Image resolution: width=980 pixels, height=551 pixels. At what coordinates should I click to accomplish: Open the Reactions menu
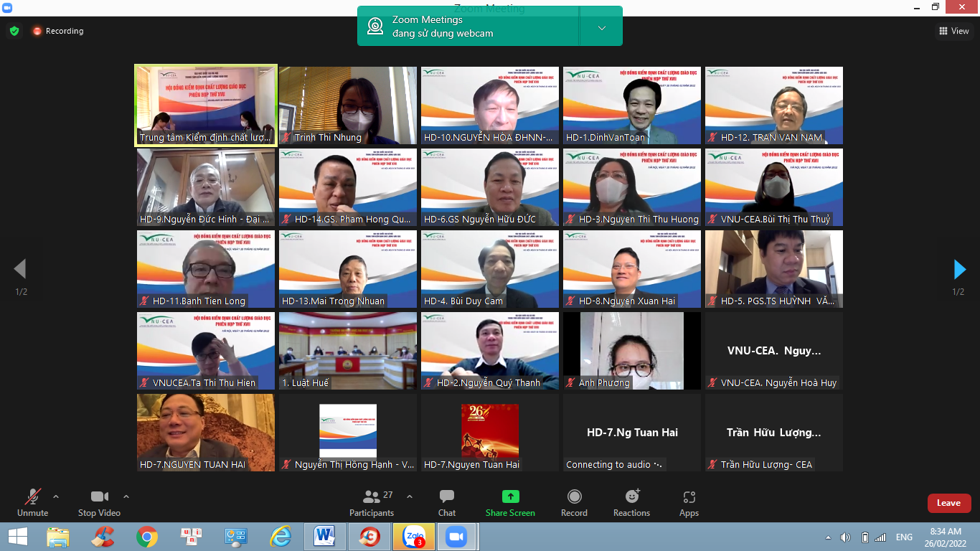click(x=631, y=502)
